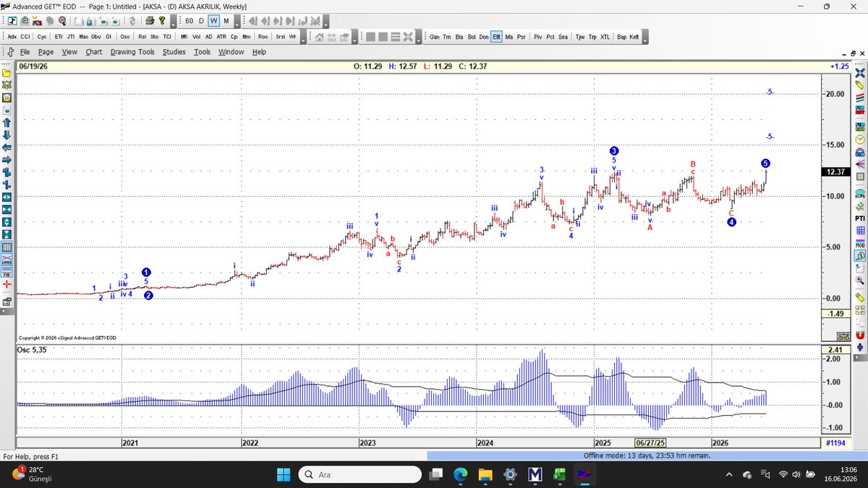868x488 pixels.
Task: Toggle the Gann (Gan) study
Action: (435, 36)
